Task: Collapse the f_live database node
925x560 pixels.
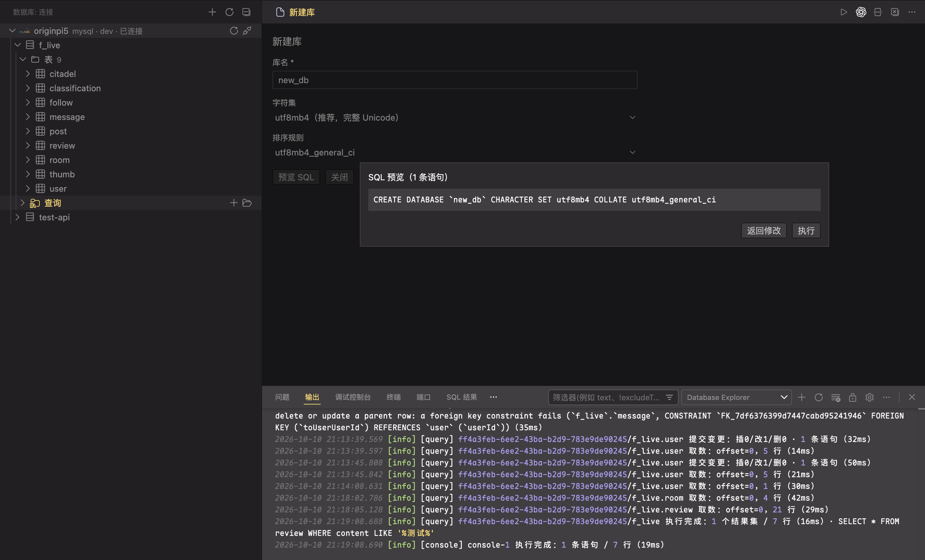Action: coord(18,45)
